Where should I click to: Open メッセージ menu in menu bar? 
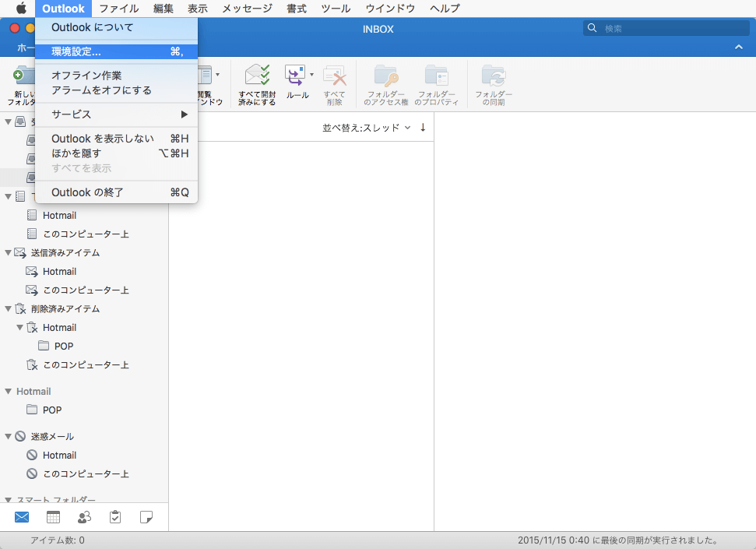click(x=247, y=9)
